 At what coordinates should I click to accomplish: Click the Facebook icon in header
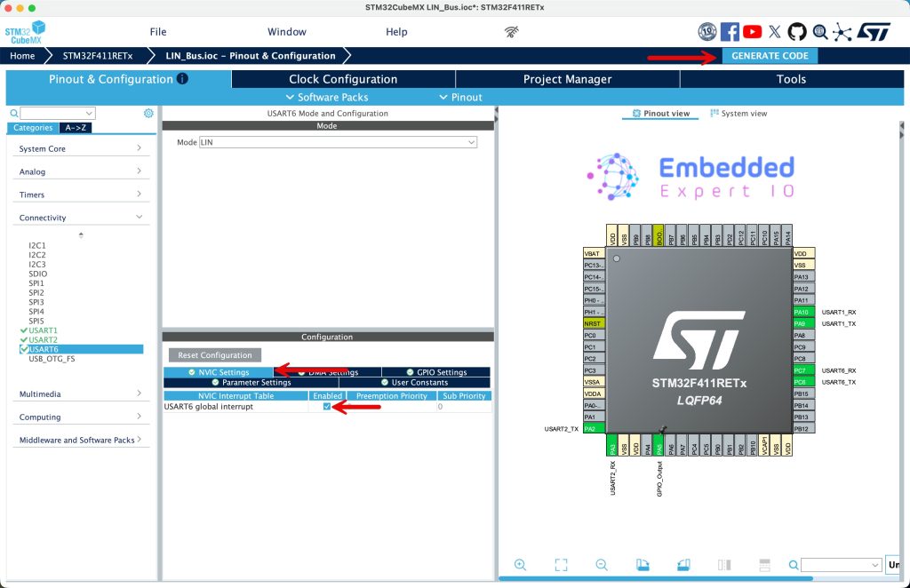730,32
